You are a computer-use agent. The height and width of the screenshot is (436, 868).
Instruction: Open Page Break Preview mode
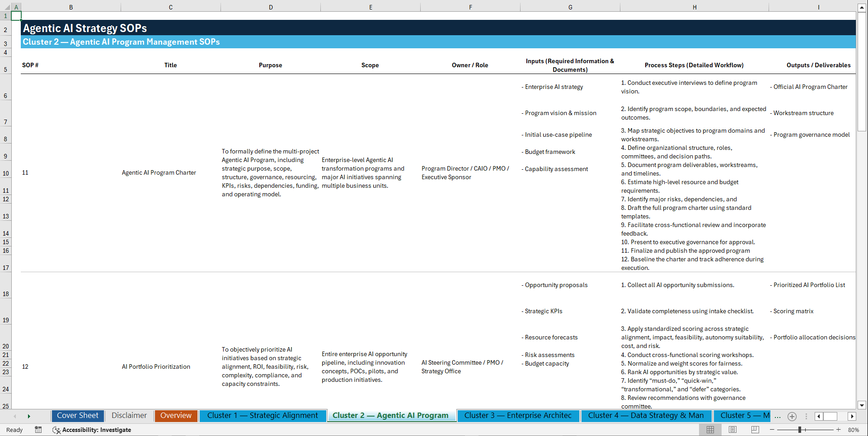point(755,429)
